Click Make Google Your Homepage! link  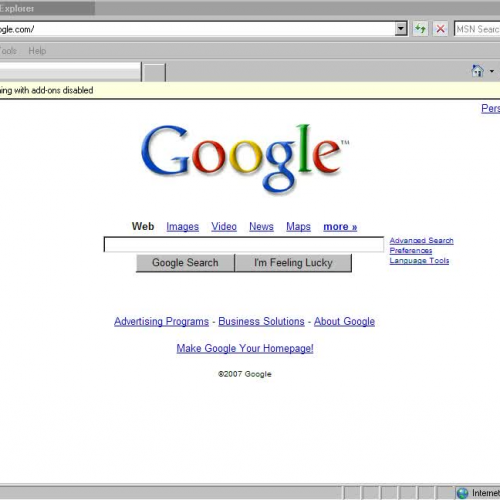245,348
